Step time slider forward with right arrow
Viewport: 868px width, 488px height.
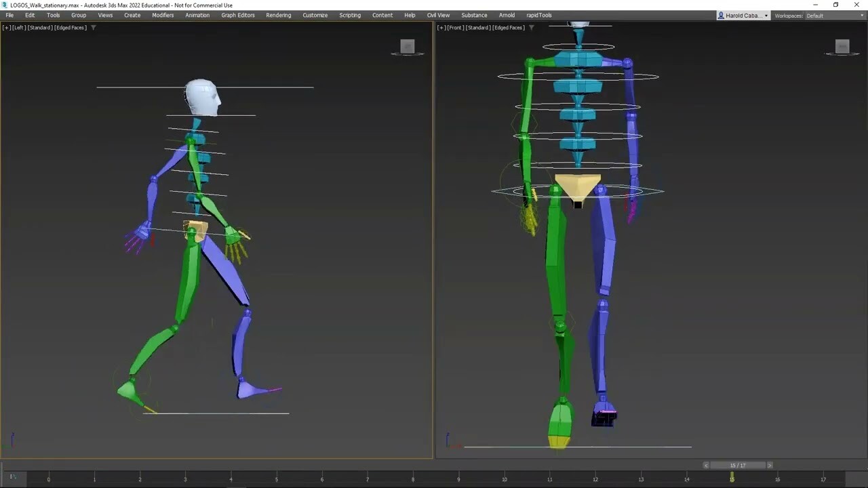pos(770,465)
